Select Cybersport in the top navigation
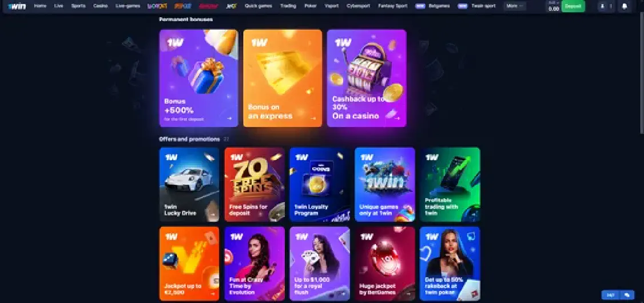 (358, 6)
